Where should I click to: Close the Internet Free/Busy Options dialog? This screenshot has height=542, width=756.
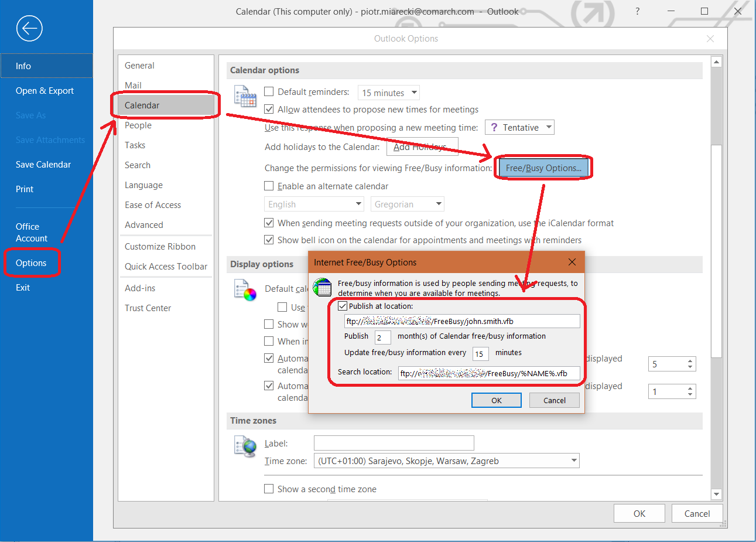coord(572,262)
